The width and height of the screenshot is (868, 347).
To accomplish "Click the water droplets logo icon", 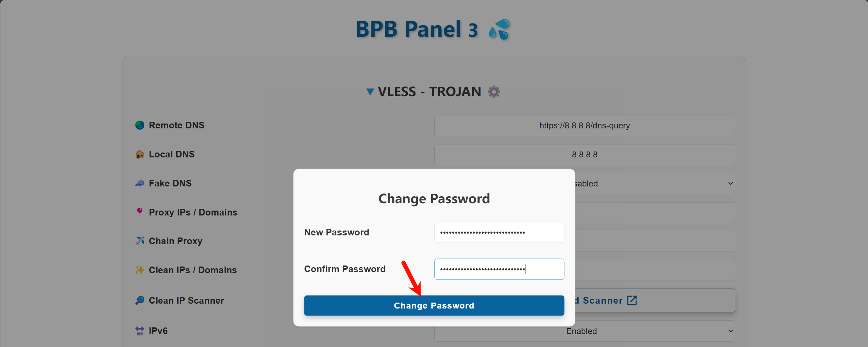I will (500, 29).
